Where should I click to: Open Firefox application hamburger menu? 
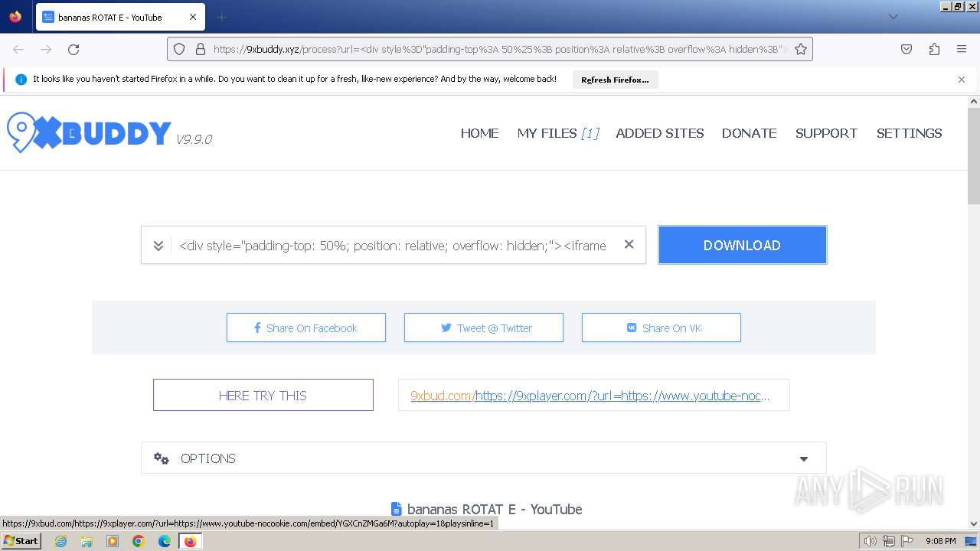[x=962, y=49]
